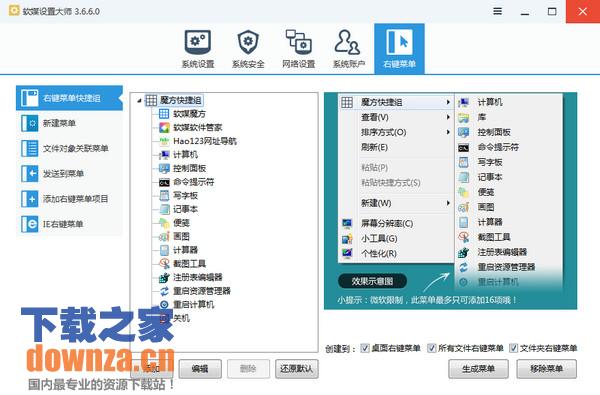Click the 控制面板 icon in tree list
This screenshot has width=600, height=395.
(164, 168)
